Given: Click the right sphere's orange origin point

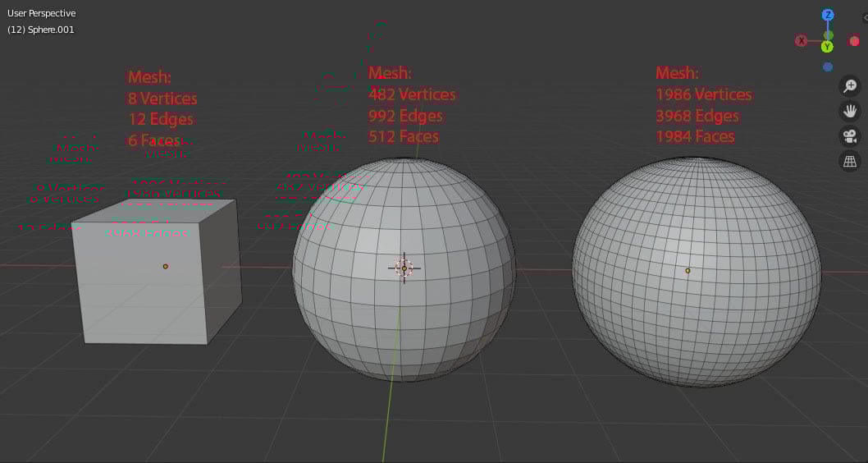Looking at the screenshot, I should point(688,270).
